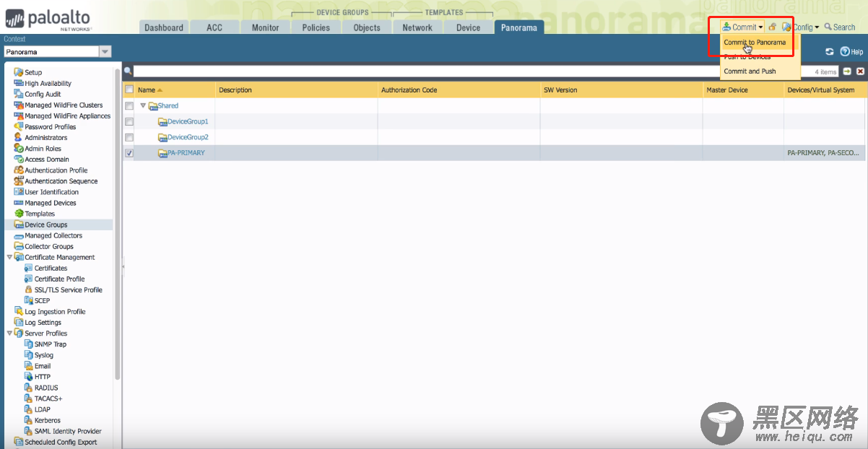Open the DeviceGroup2 link
This screenshot has height=449, width=868.
pos(188,137)
